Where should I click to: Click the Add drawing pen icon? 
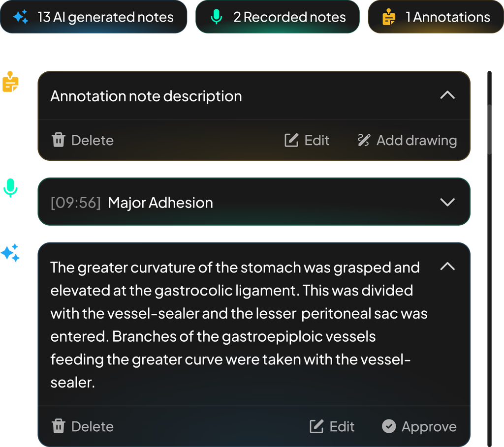(364, 140)
